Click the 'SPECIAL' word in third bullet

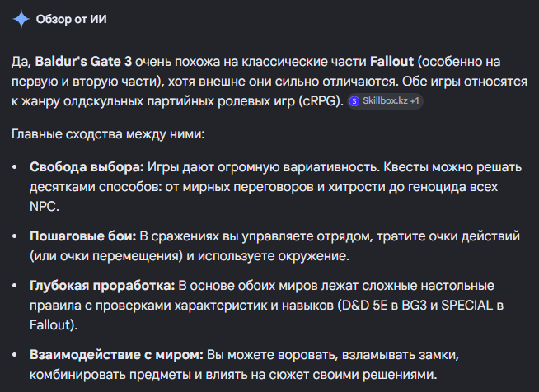click(x=467, y=306)
